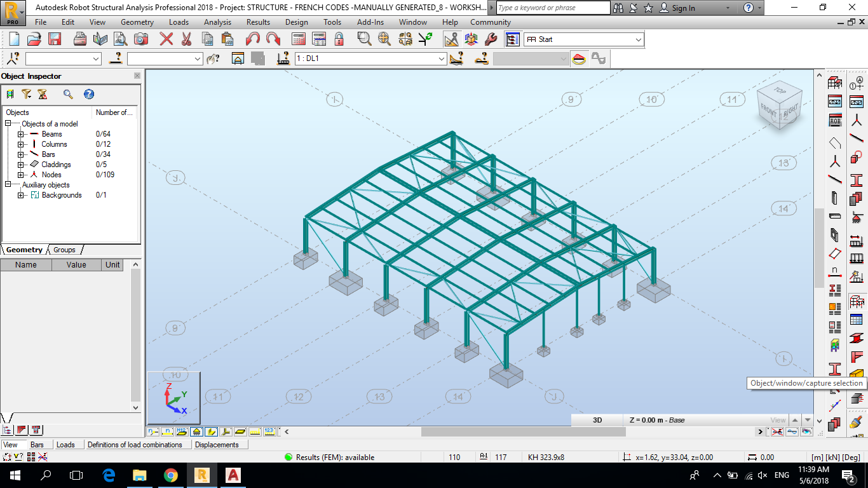
Task: Open the load case dropdown showing 1:DL1
Action: point(440,58)
